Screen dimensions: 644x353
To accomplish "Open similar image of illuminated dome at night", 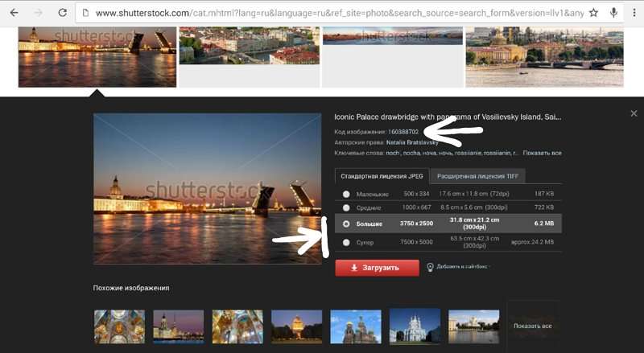I will click(296, 326).
